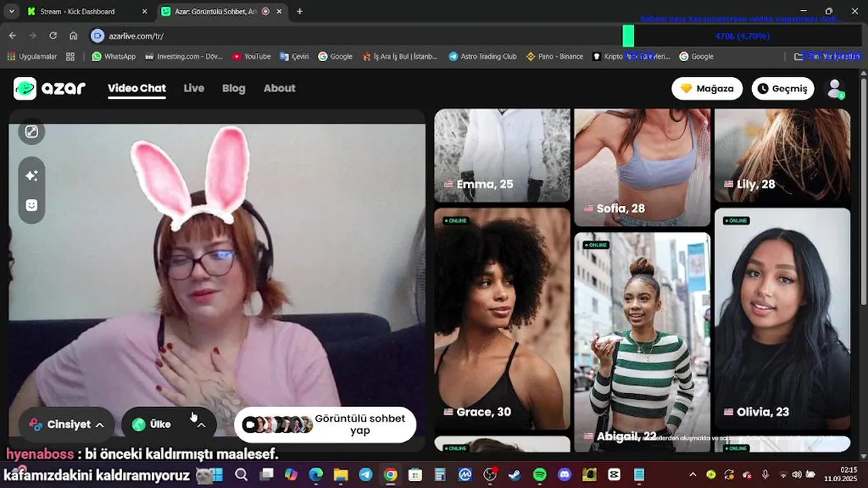
Task: Go back in browser history
Action: click(12, 36)
